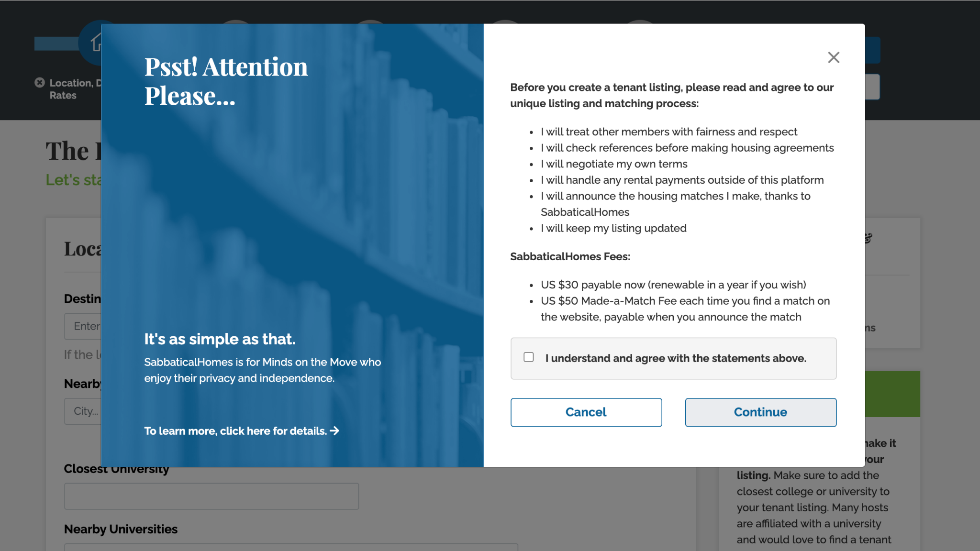Click the step progress bar segment

pos(56,44)
